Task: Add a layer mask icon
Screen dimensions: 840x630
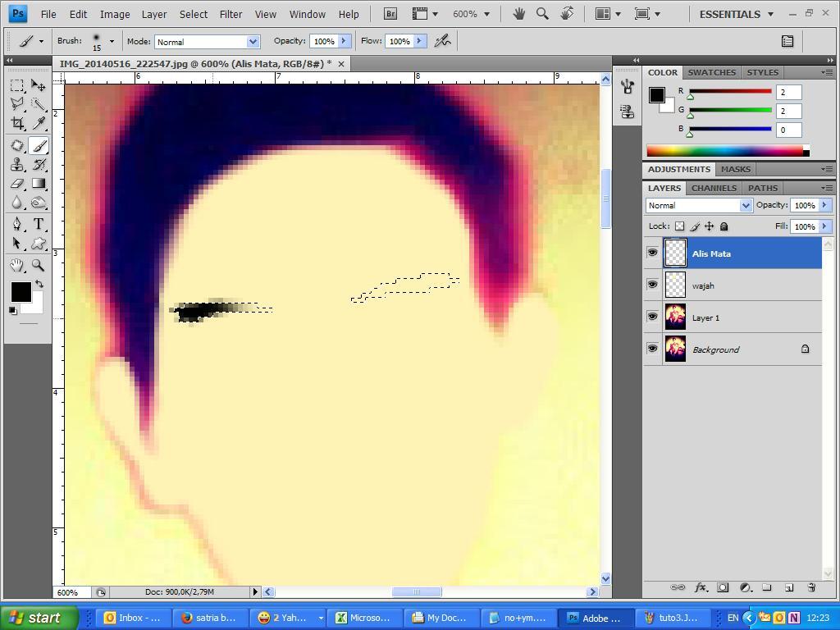Action: 723,587
